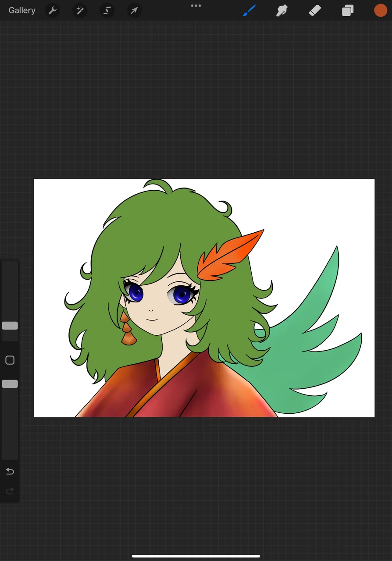392x561 pixels.
Task: Select the Eraser tool
Action: coord(315,11)
